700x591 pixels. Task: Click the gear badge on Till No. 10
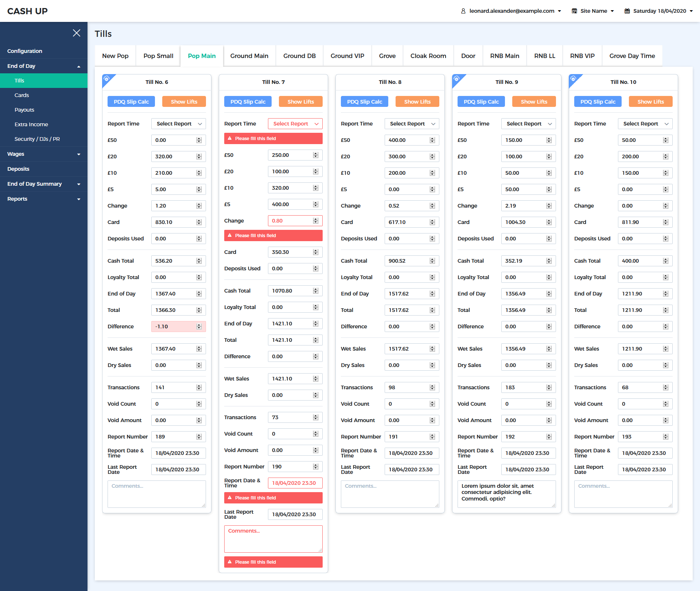pyautogui.click(x=573, y=78)
